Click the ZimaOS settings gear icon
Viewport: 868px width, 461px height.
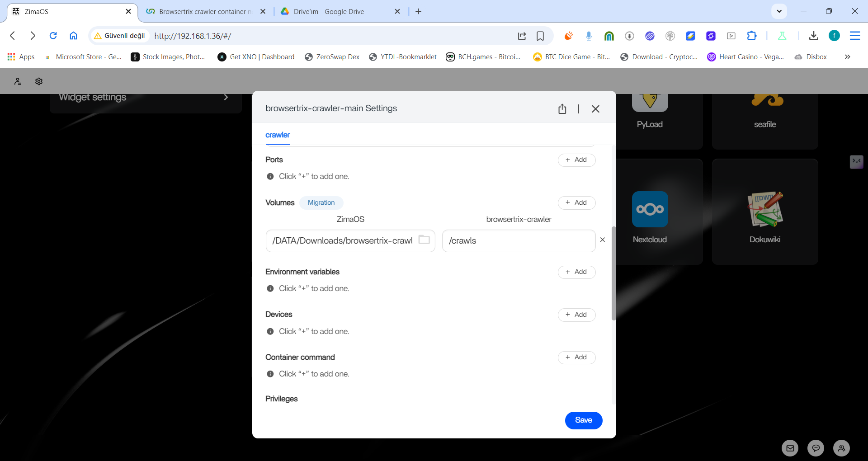click(39, 81)
